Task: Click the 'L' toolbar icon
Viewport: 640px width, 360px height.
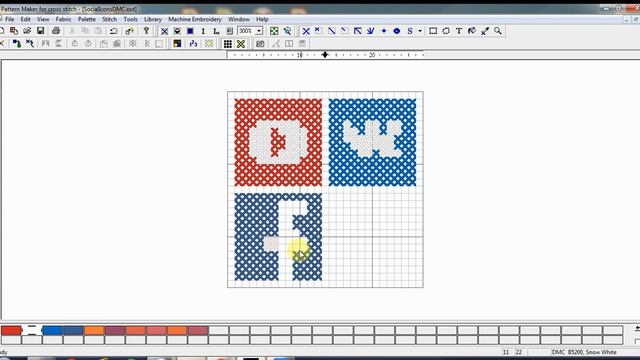Action: (216, 31)
